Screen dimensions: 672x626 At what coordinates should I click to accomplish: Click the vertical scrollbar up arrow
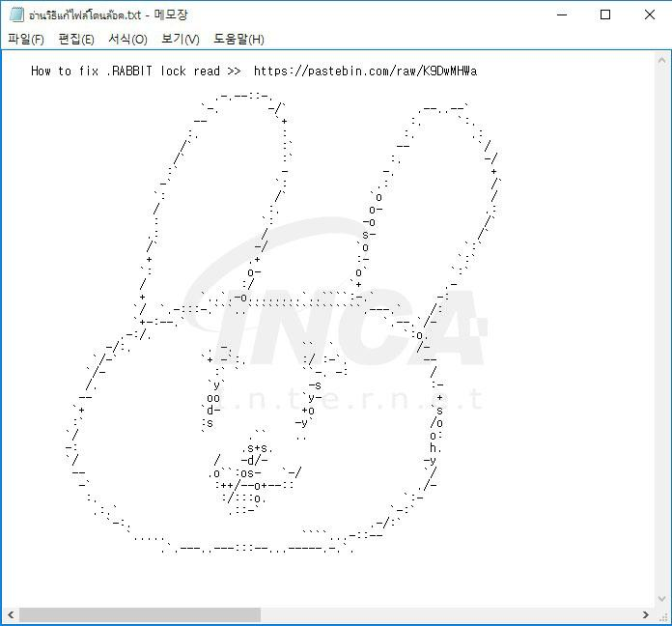click(x=661, y=61)
